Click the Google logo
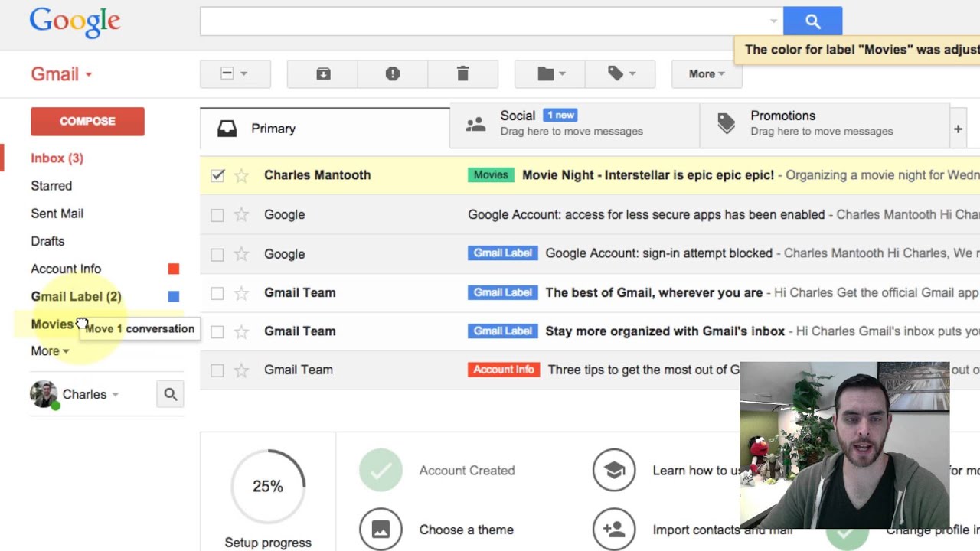 (75, 22)
